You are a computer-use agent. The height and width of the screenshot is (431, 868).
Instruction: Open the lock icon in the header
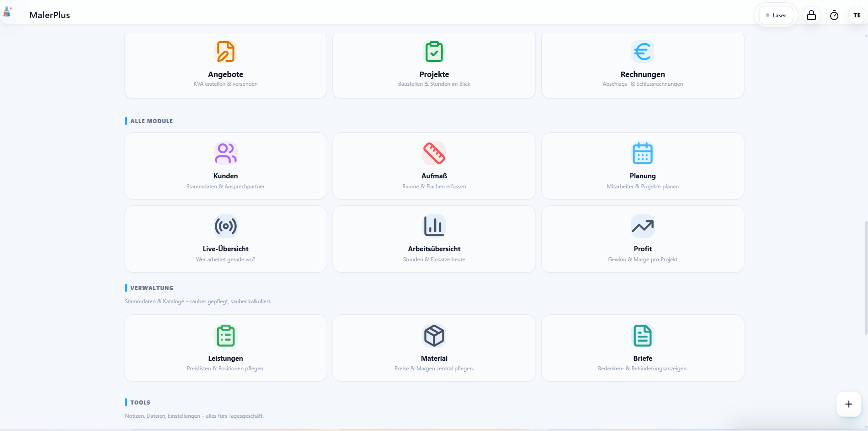click(x=811, y=15)
